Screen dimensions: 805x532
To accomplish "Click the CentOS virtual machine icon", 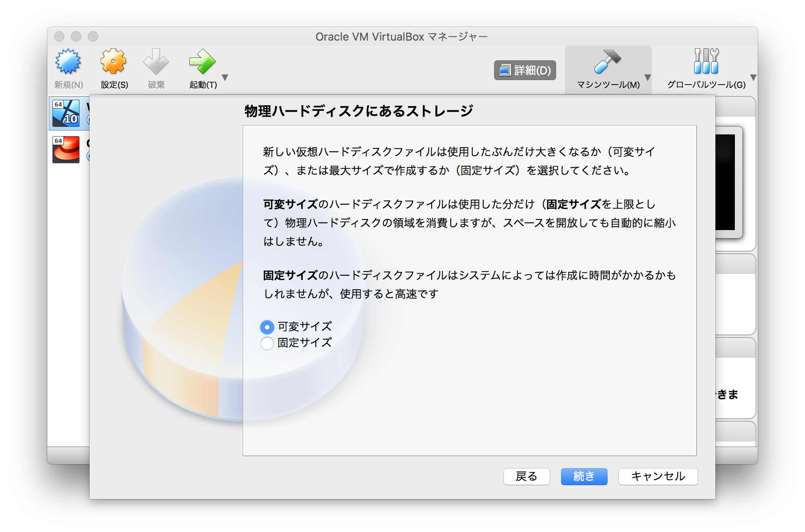I will click(x=66, y=149).
